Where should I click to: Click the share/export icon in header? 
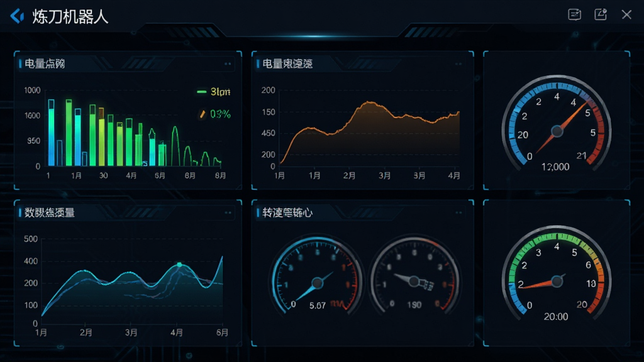click(601, 14)
